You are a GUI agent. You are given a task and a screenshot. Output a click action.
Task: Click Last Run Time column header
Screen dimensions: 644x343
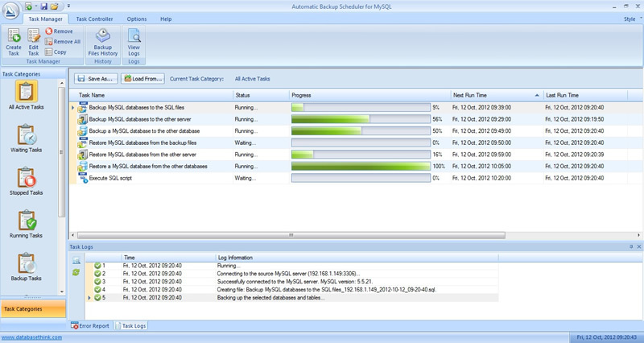585,95
